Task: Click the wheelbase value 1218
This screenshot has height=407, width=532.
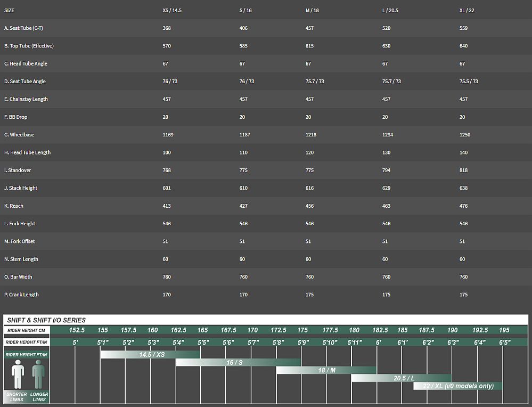Action: click(x=311, y=135)
